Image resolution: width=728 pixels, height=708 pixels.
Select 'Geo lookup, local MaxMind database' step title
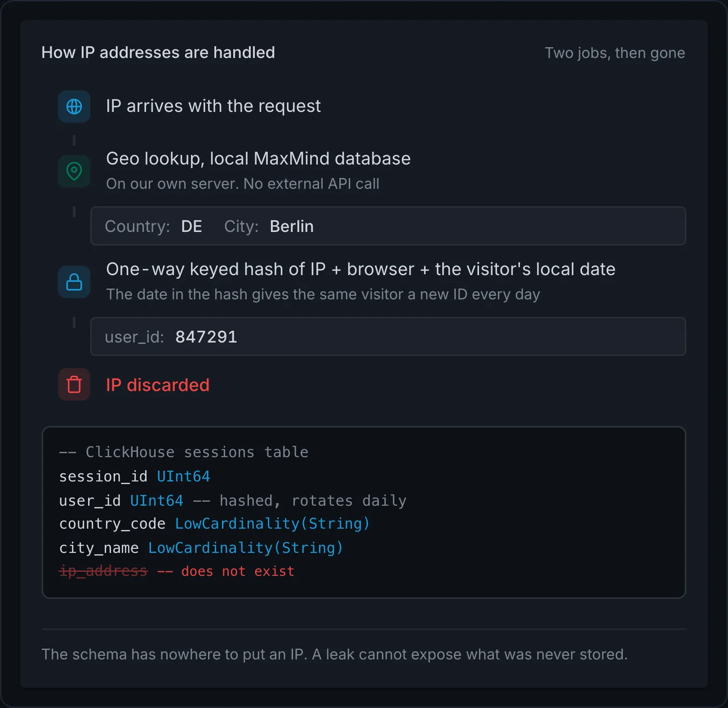(x=258, y=159)
